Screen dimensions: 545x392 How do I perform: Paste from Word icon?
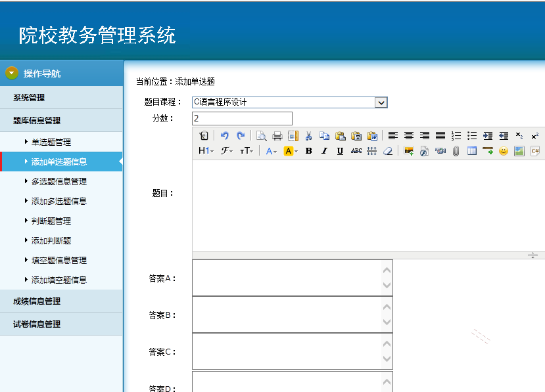[372, 136]
